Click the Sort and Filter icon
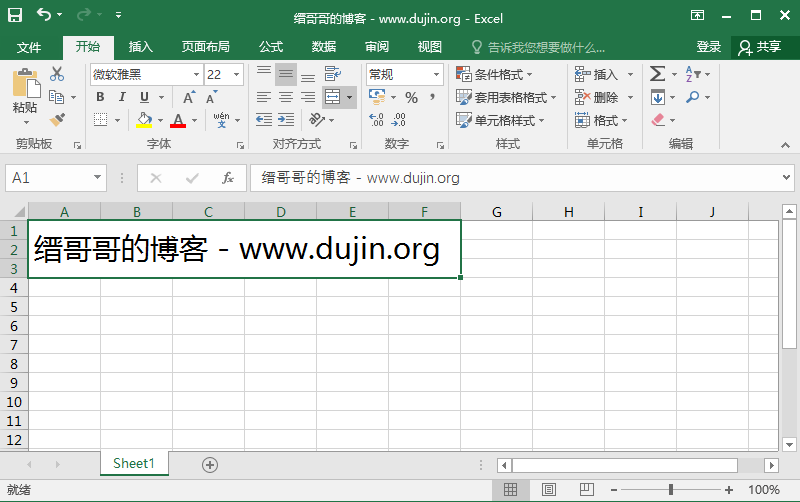 click(693, 74)
